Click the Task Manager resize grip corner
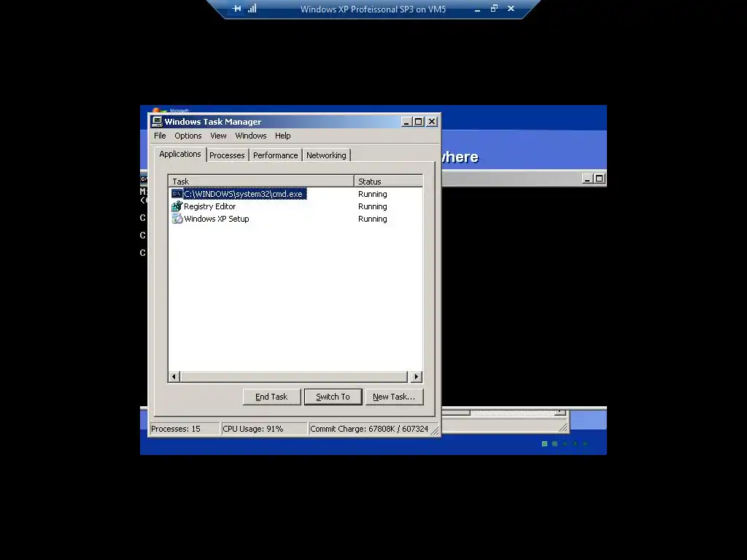Viewport: 747px width, 560px height. tap(435, 430)
